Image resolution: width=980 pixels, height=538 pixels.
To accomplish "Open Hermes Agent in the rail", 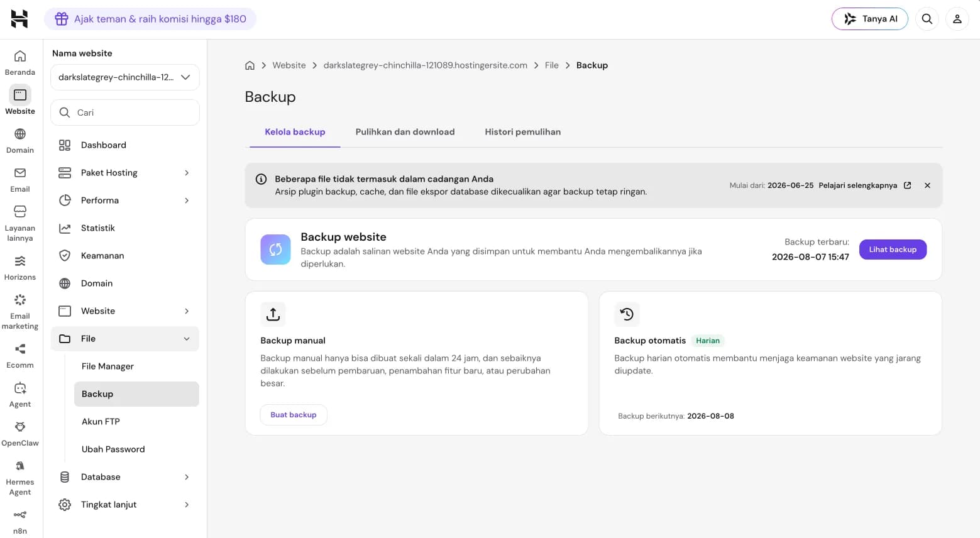I will pyautogui.click(x=20, y=477).
